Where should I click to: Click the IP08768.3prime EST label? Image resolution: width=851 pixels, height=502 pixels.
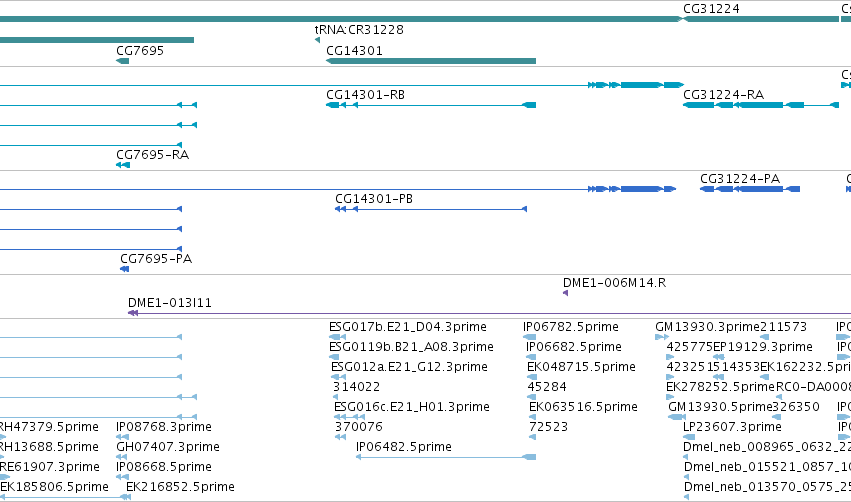click(164, 427)
